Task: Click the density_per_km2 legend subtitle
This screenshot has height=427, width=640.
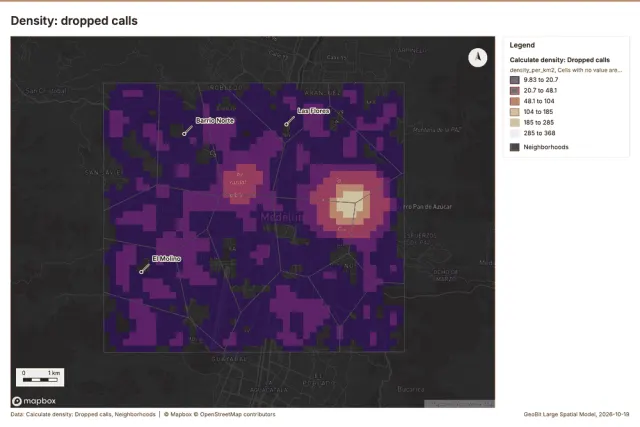Action: coord(566,70)
